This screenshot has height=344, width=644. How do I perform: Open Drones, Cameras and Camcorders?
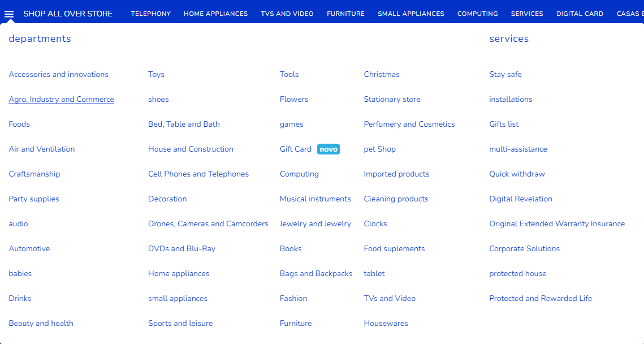[x=208, y=224]
